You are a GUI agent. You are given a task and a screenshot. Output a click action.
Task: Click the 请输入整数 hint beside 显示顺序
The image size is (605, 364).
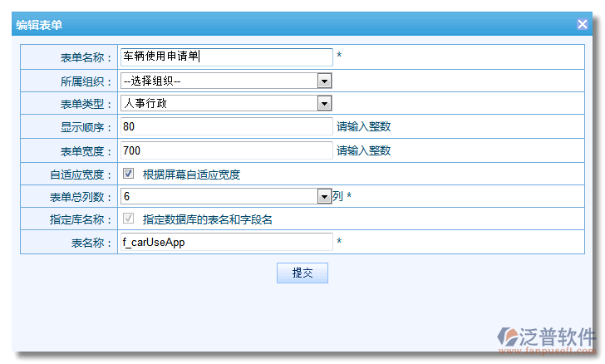[363, 127]
